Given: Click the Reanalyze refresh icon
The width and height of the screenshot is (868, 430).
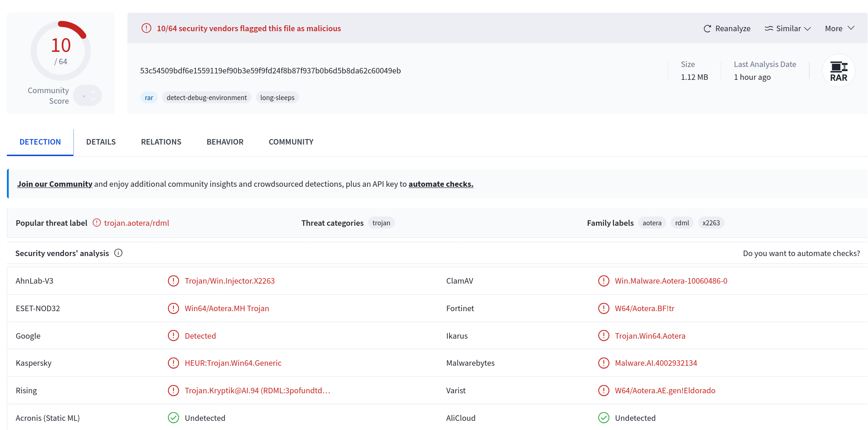Looking at the screenshot, I should [x=707, y=28].
